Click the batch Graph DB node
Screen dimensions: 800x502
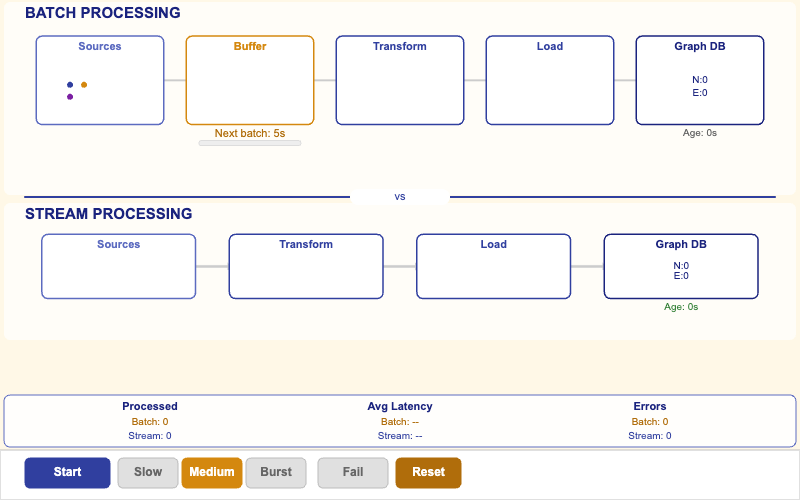(700, 80)
